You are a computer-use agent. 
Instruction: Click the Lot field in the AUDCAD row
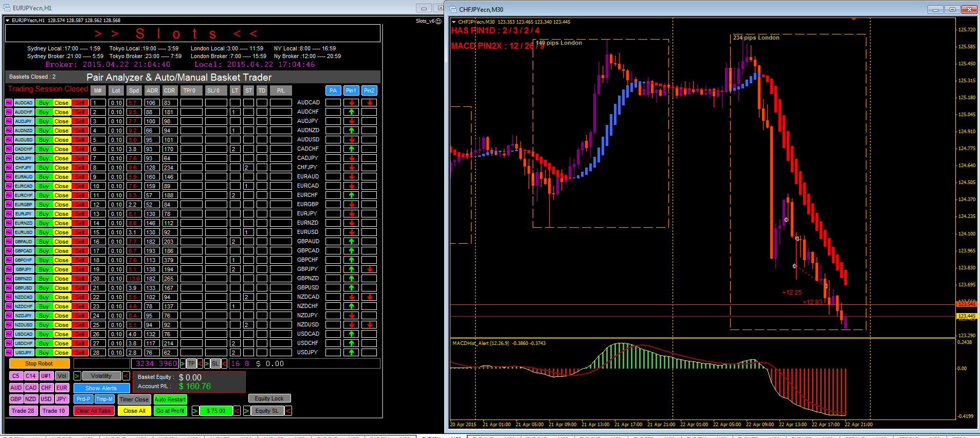116,103
